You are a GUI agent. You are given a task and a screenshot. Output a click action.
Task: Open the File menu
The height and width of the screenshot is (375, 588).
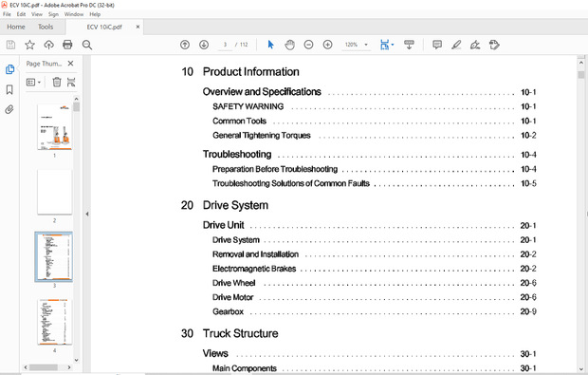click(x=7, y=14)
